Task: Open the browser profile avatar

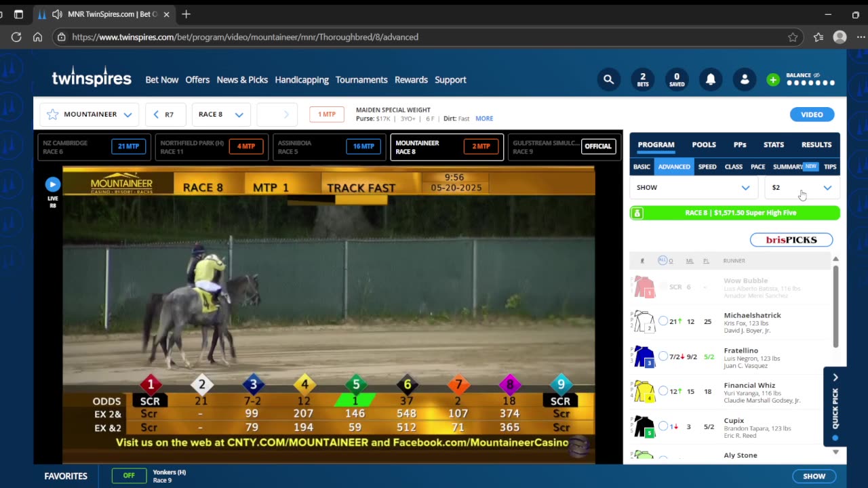Action: coord(840,37)
